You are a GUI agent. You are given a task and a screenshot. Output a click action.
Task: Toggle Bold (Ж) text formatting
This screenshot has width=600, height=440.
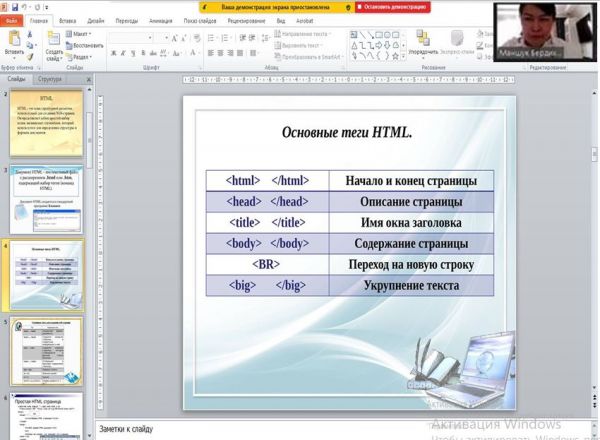(113, 52)
